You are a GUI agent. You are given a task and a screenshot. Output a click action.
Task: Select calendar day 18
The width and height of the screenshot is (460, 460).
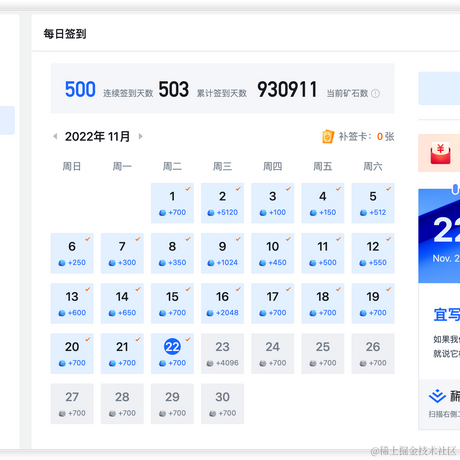[x=323, y=303]
